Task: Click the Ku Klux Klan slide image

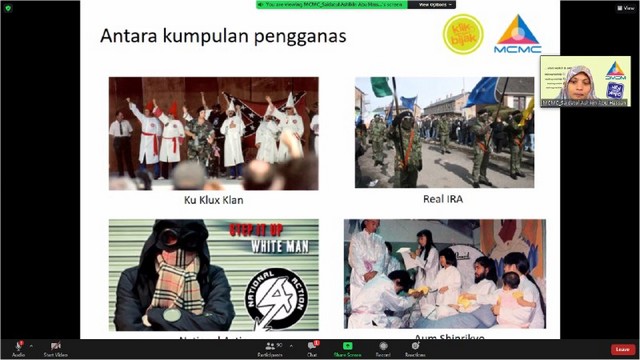Action: (x=213, y=133)
